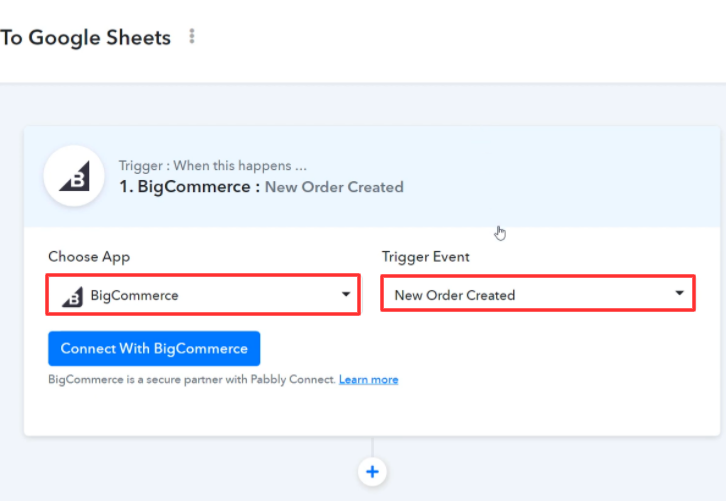Expand the Trigger Event dropdown arrow

coord(679,293)
